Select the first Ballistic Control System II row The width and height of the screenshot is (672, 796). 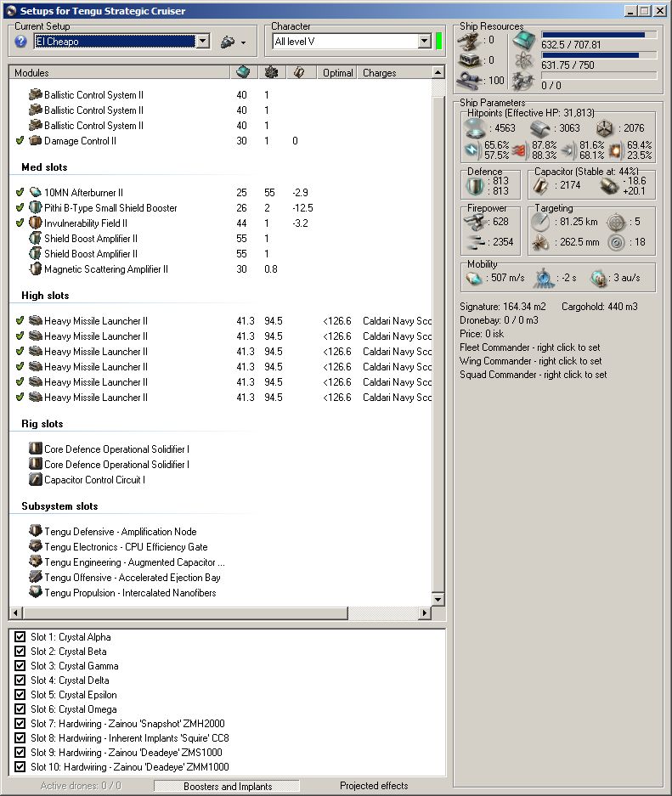click(x=221, y=95)
